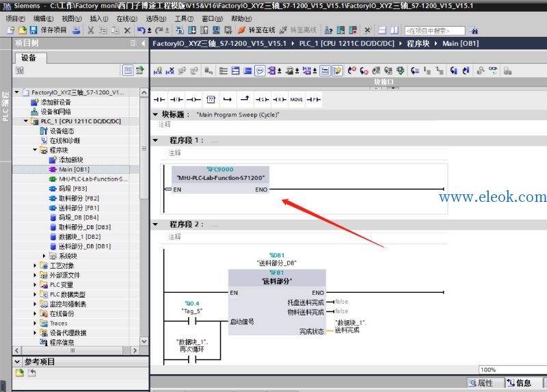Collapse the 程序段 2 network

tap(156, 224)
